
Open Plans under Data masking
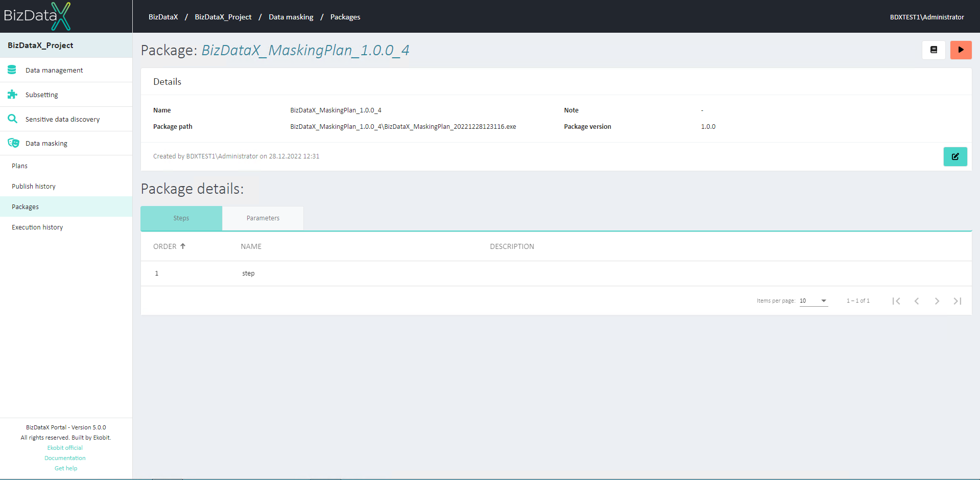pyautogui.click(x=66, y=166)
